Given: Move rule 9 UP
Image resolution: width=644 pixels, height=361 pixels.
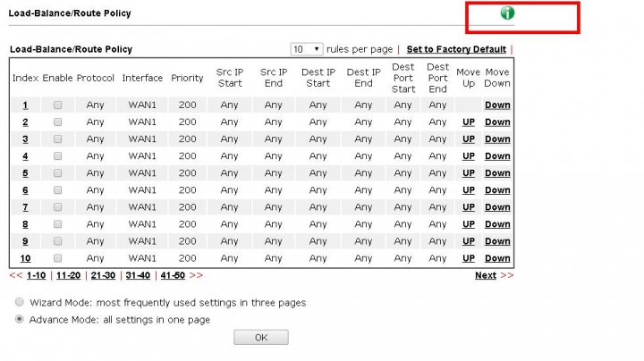Looking at the screenshot, I should 469,241.
